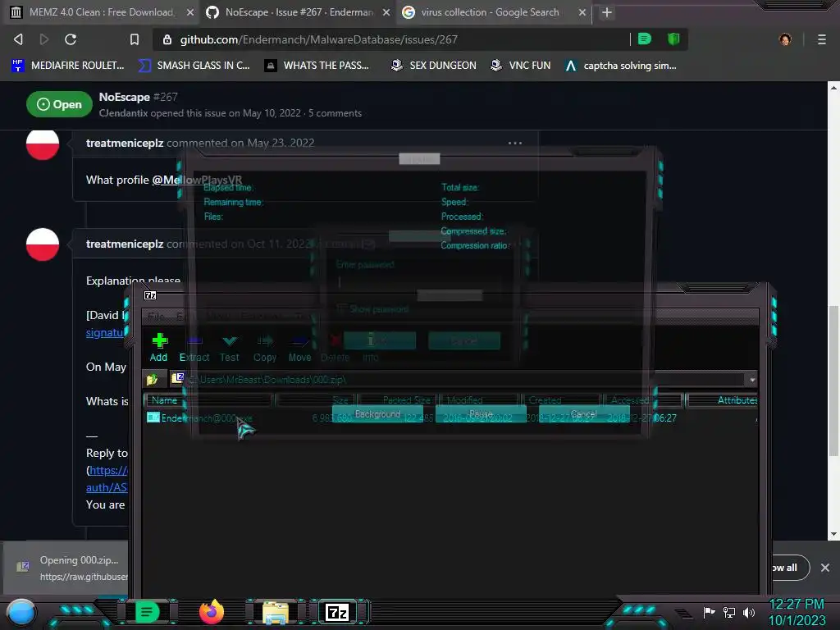Click the browser page vertical scrollbar thumb
The image size is (840, 630).
tap(833, 381)
